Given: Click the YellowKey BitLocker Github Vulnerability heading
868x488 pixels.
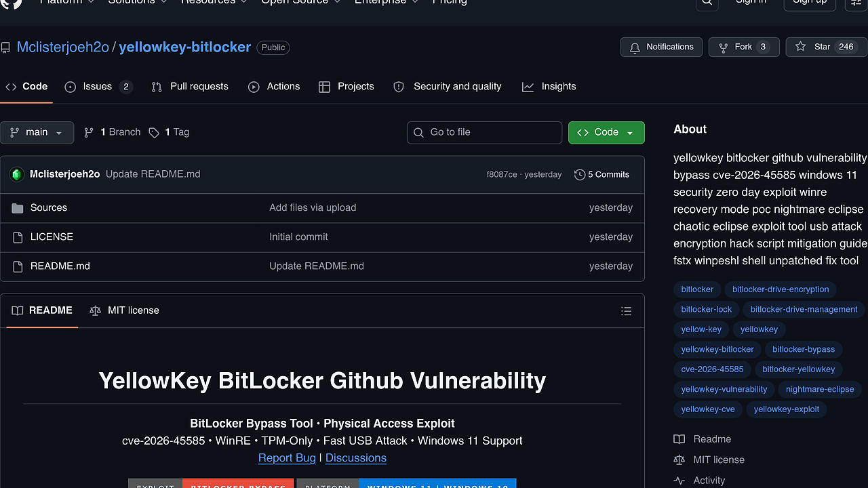Looking at the screenshot, I should click(x=322, y=381).
